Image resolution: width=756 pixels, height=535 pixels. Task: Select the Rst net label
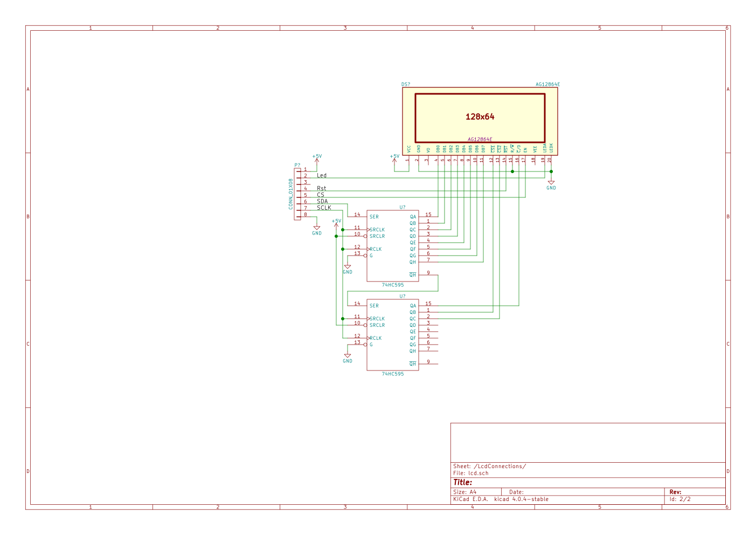pyautogui.click(x=321, y=188)
